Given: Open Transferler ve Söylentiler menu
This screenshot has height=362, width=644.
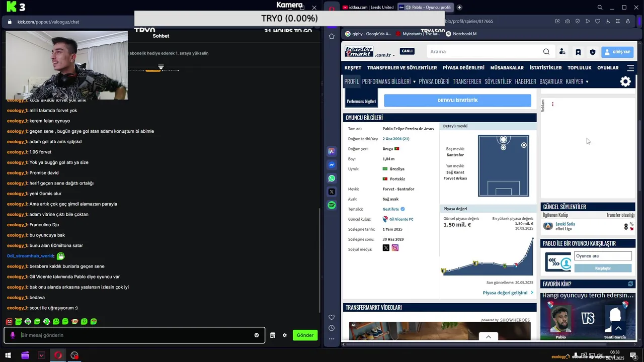Looking at the screenshot, I should (x=402, y=68).
